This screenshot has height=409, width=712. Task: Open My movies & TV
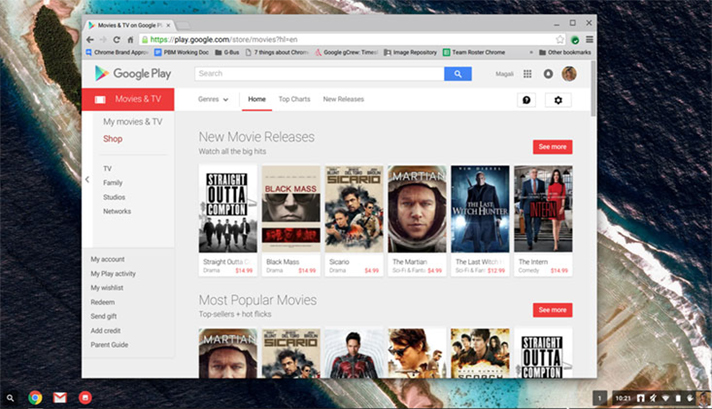point(133,122)
